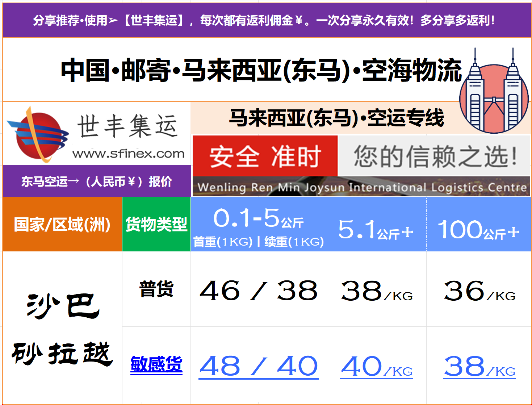The height and width of the screenshot is (405, 532).
Task: Click the red 安全 准时 banner
Action: pos(265,156)
